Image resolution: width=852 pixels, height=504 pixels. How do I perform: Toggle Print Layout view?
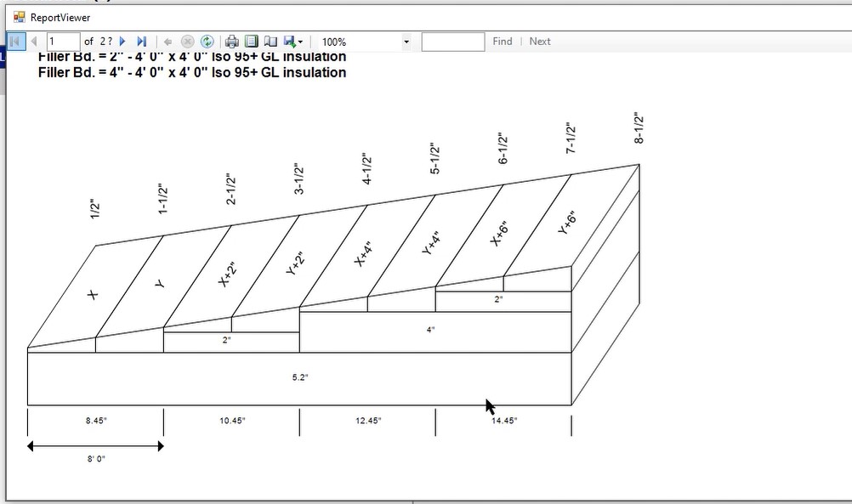(x=251, y=42)
